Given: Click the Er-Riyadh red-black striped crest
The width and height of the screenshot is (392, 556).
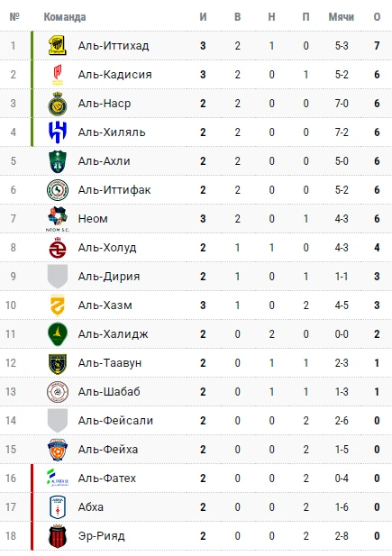Looking at the screenshot, I should pyautogui.click(x=58, y=536).
